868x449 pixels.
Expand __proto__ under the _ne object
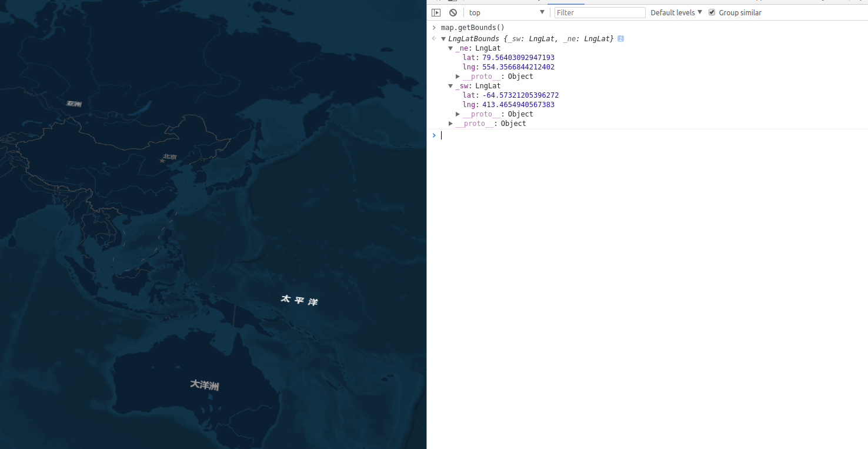(x=458, y=76)
